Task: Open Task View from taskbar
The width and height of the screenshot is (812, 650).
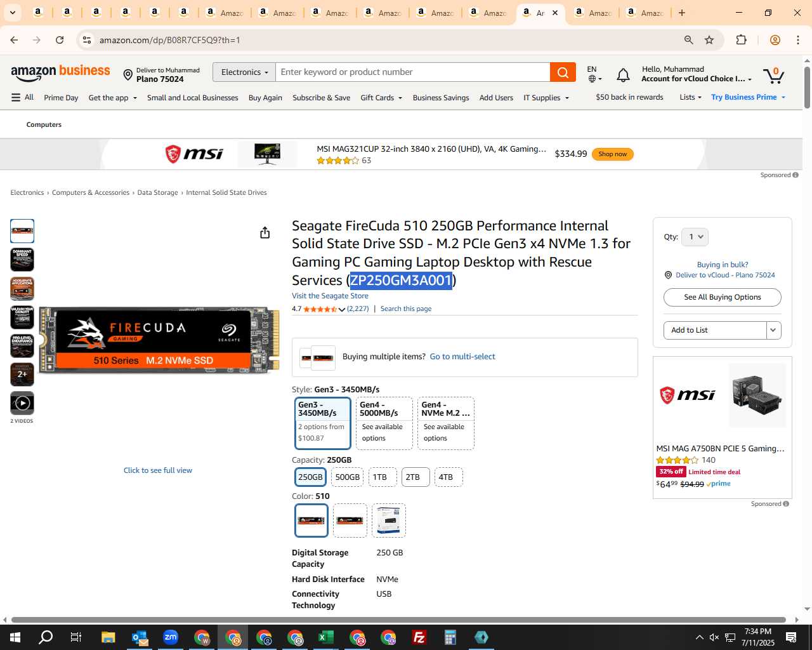Action: [x=76, y=637]
